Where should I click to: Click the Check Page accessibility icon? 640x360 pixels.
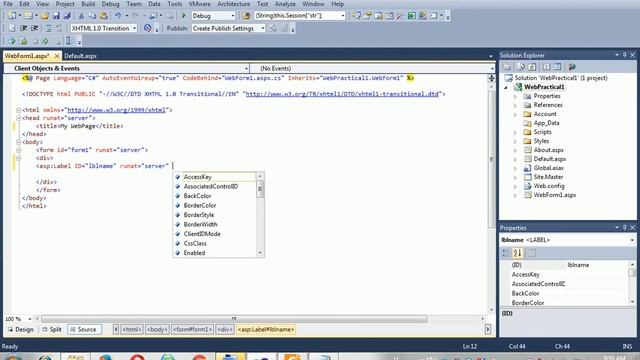click(148, 28)
